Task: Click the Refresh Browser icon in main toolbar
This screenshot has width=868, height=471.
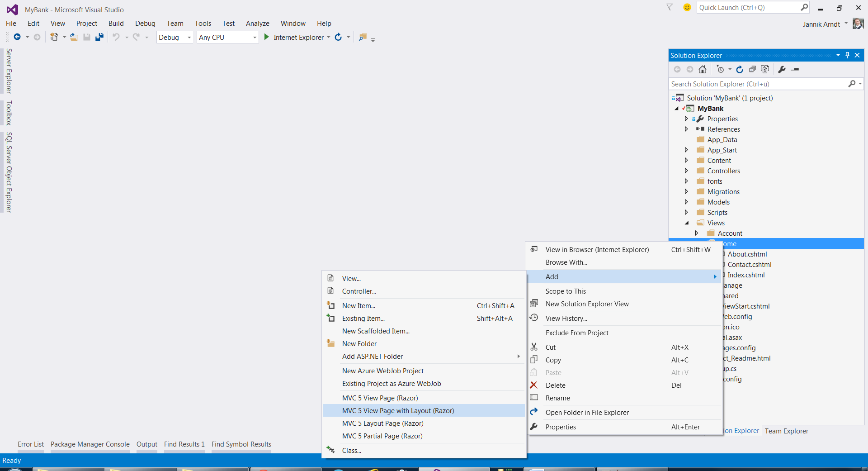Action: pos(338,37)
